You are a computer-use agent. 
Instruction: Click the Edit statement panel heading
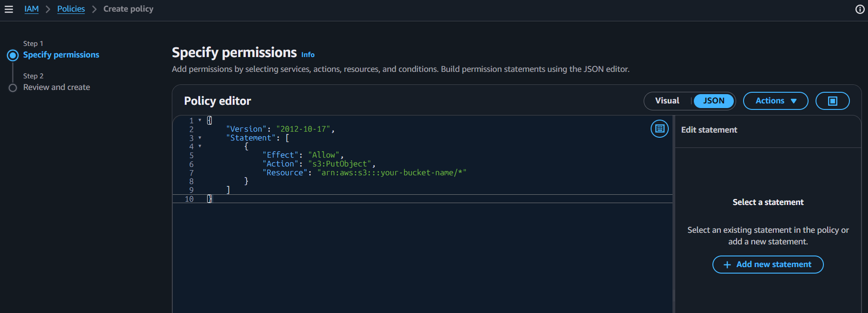coord(709,130)
